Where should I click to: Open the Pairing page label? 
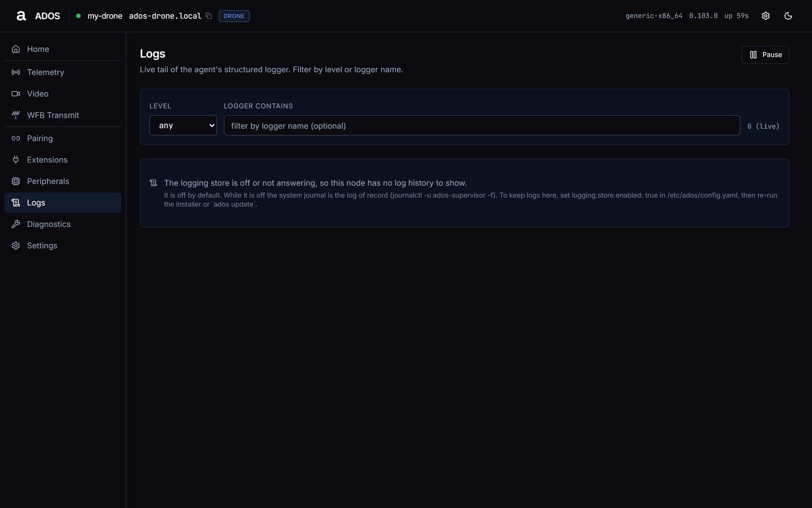click(x=39, y=138)
